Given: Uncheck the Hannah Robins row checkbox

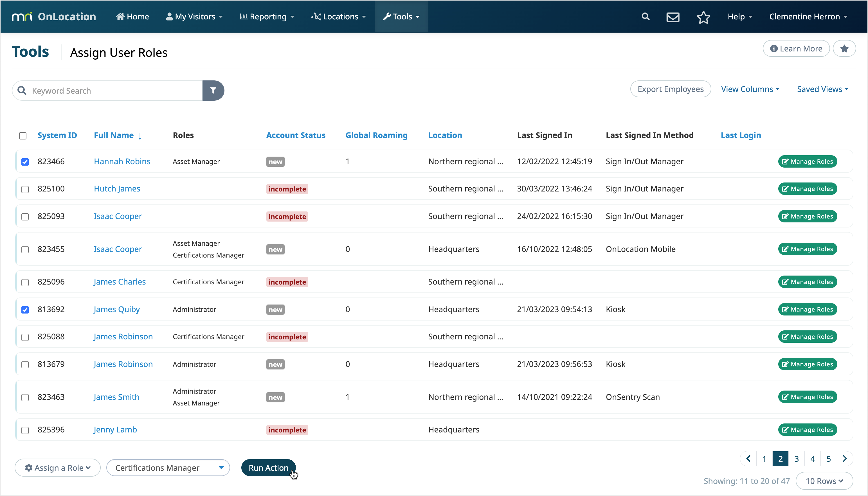Looking at the screenshot, I should coord(25,161).
